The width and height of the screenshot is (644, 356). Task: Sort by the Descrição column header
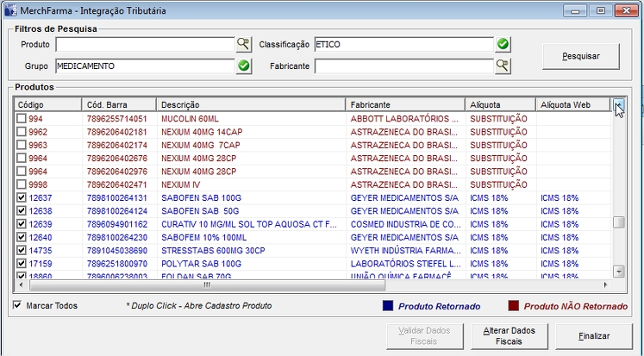tap(250, 104)
